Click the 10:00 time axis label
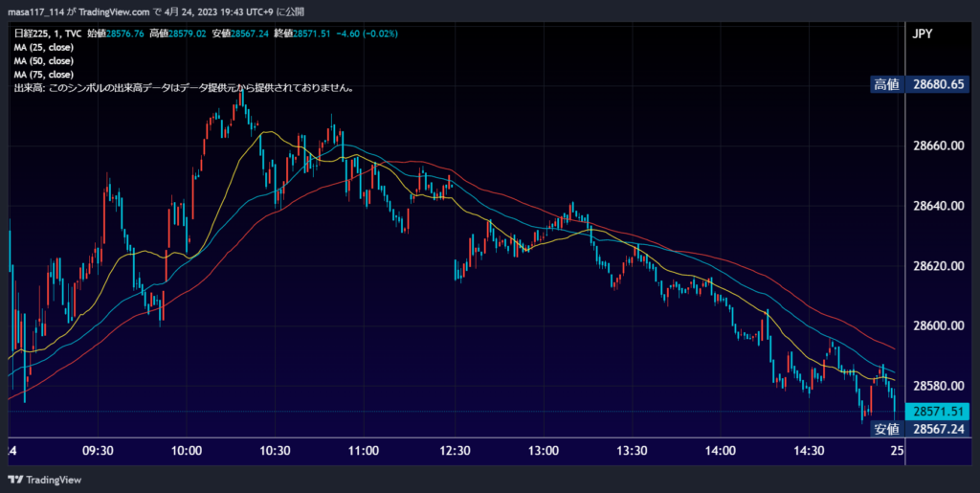 point(187,451)
